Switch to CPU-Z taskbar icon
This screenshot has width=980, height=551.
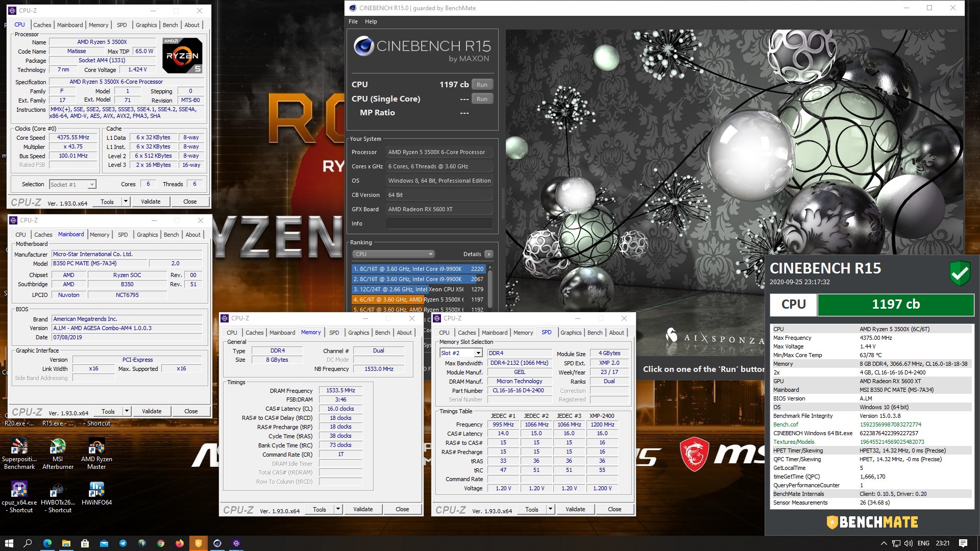(236, 543)
